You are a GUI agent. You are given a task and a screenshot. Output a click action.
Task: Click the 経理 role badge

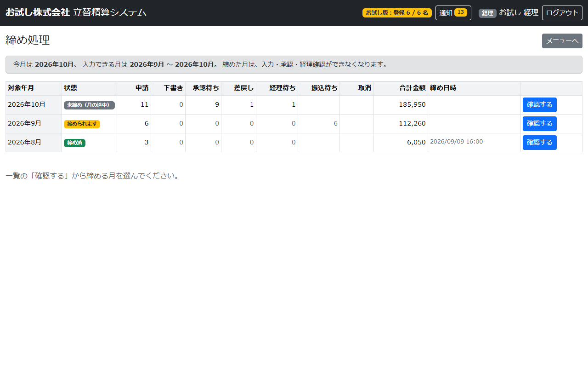coord(487,13)
